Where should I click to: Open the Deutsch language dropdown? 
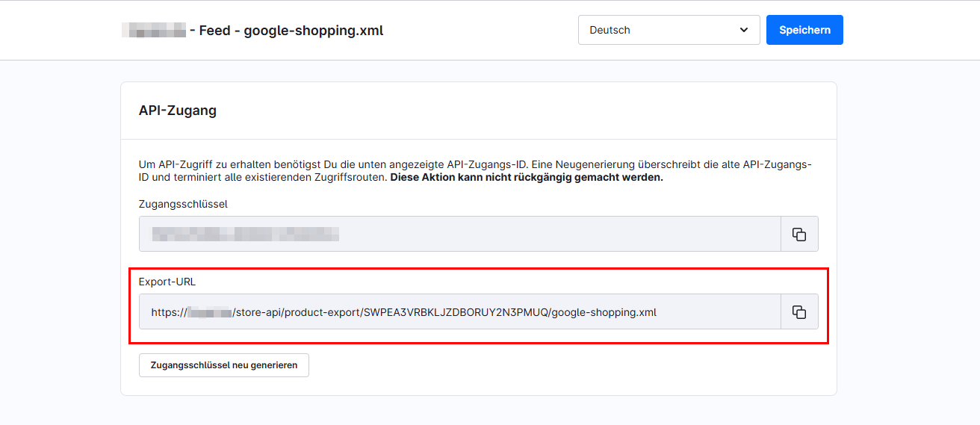tap(669, 30)
